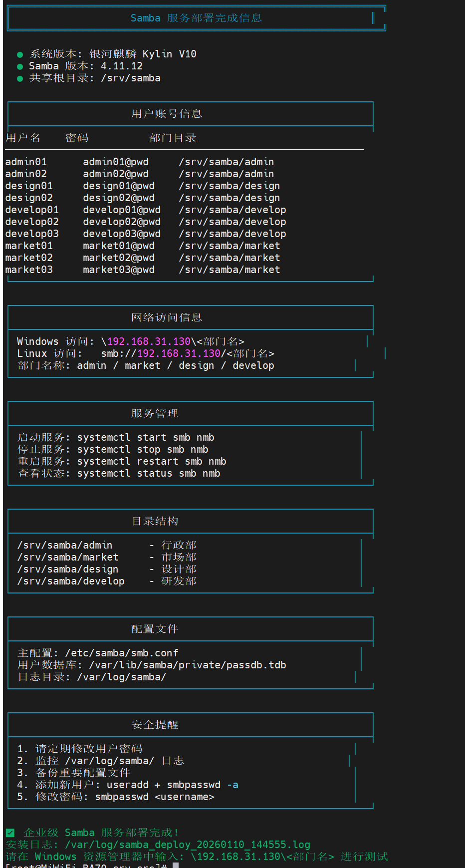Click the /srv/samba/market path in market03 row

pos(230,270)
